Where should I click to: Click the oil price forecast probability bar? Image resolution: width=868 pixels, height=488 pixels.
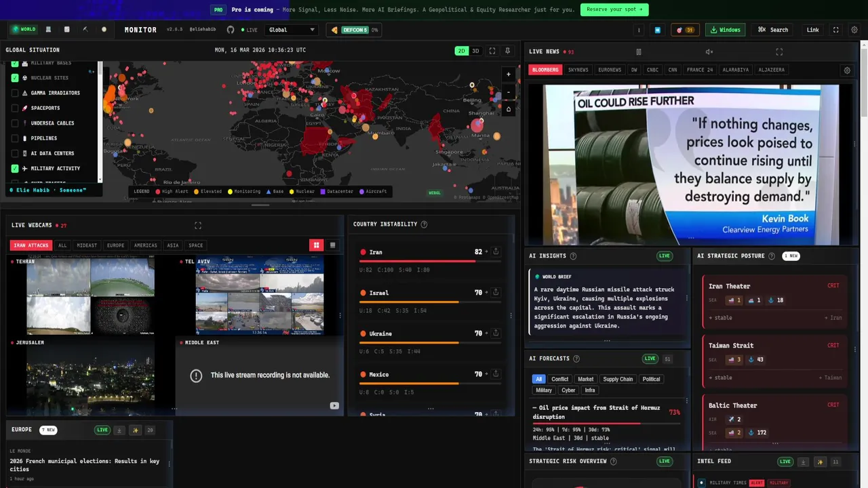click(x=606, y=424)
